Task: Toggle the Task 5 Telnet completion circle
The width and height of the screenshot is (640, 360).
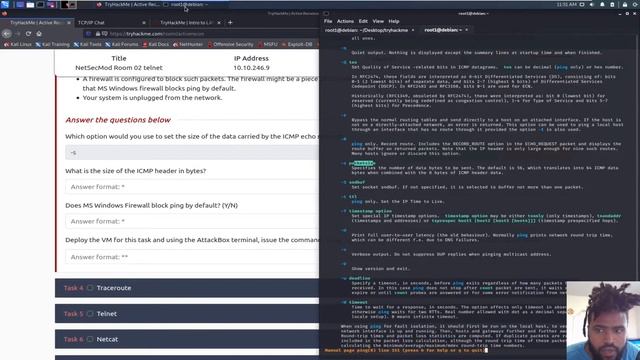Action: tap(90, 313)
